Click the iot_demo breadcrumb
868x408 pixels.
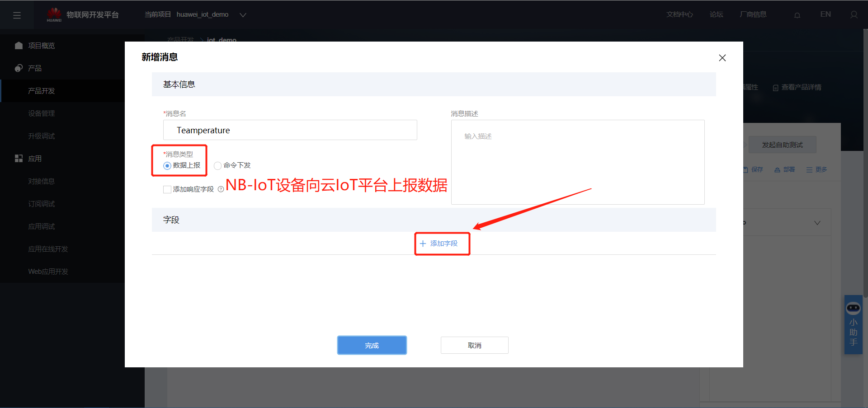click(222, 39)
